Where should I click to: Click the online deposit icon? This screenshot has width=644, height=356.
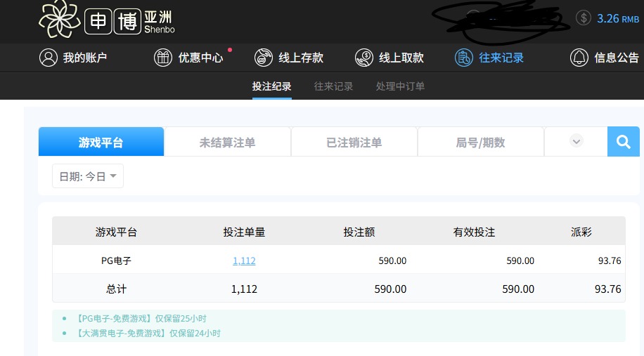(x=264, y=58)
